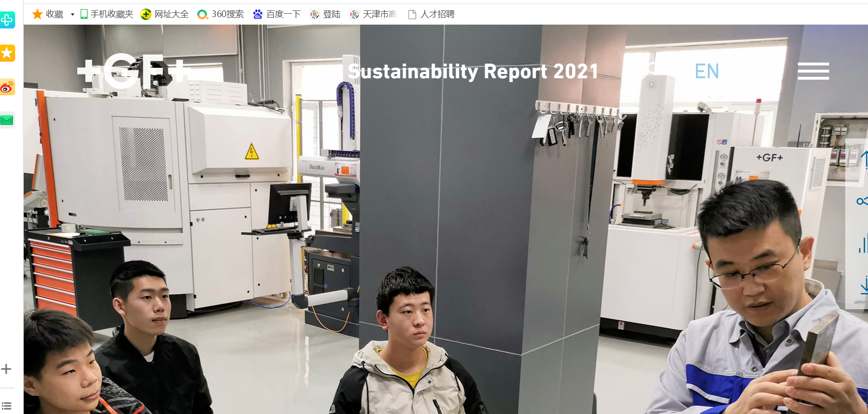Click the share icon in right panel

pos(862,202)
